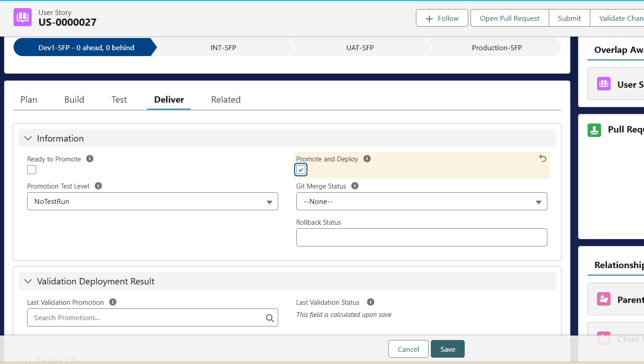Undo the Promote and Deploy change
The image size is (644, 364).
coord(543,158)
